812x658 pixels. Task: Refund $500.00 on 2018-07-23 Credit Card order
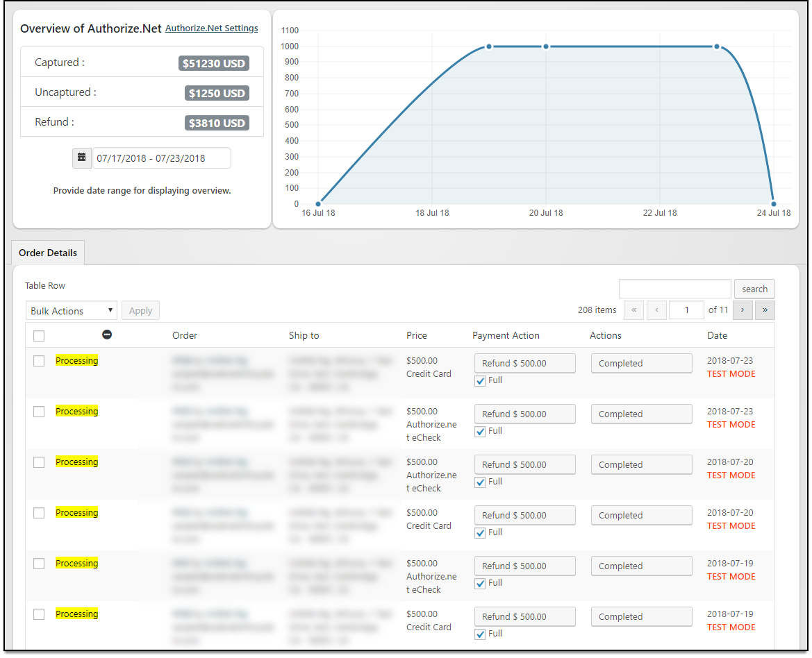[x=524, y=363]
